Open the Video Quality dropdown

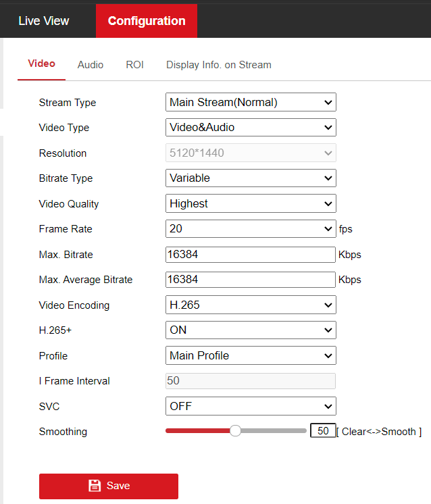251,203
